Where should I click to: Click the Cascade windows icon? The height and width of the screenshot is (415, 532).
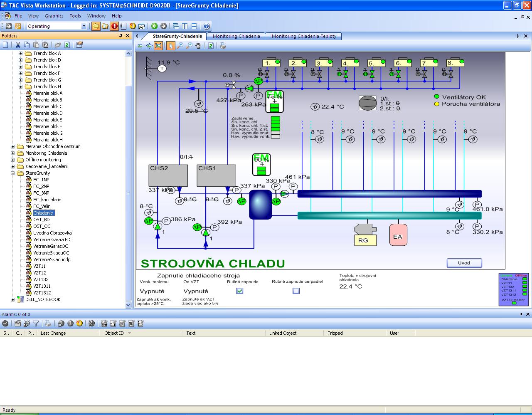176,26
